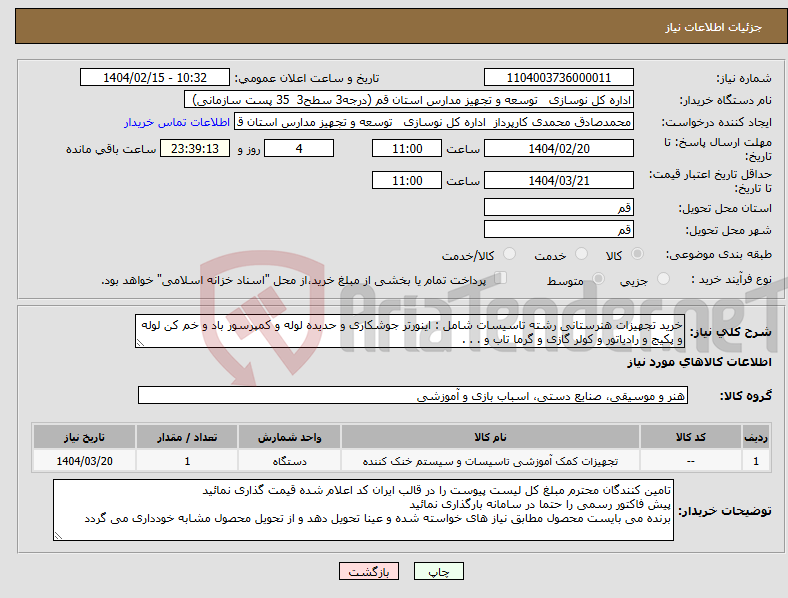This screenshot has height=598, width=788.
Task: Click the نام کالا column header
Action: 490,437
